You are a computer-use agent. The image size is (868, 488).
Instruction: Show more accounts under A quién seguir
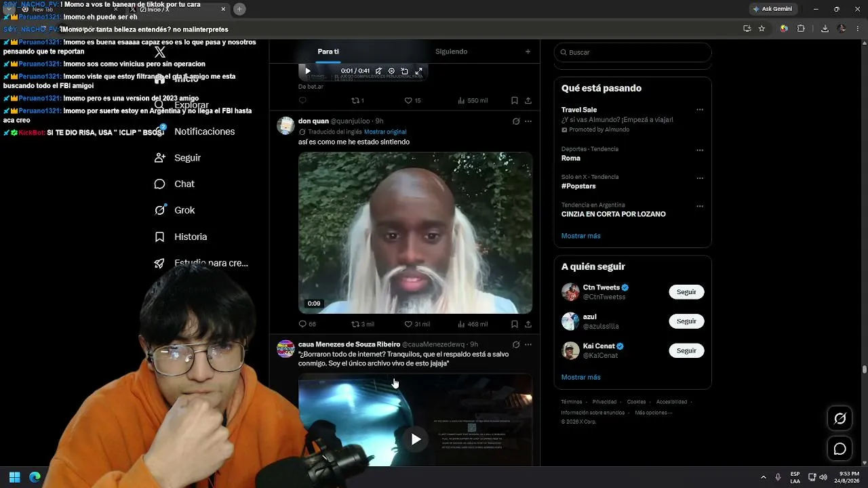click(x=580, y=377)
